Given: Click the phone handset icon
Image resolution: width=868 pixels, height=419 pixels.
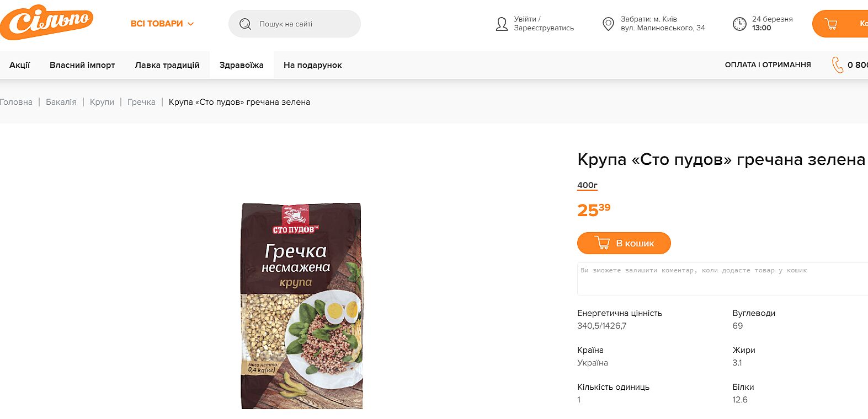Looking at the screenshot, I should (x=838, y=65).
